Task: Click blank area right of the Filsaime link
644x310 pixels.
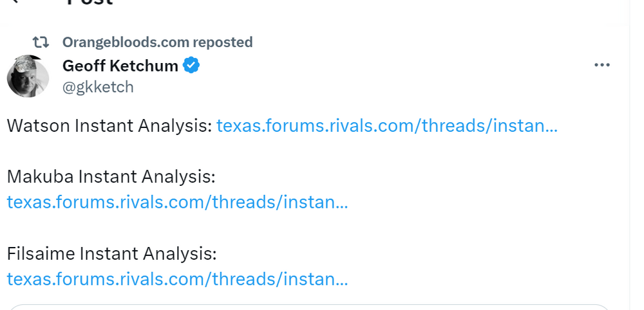Action: pyautogui.click(x=483, y=279)
